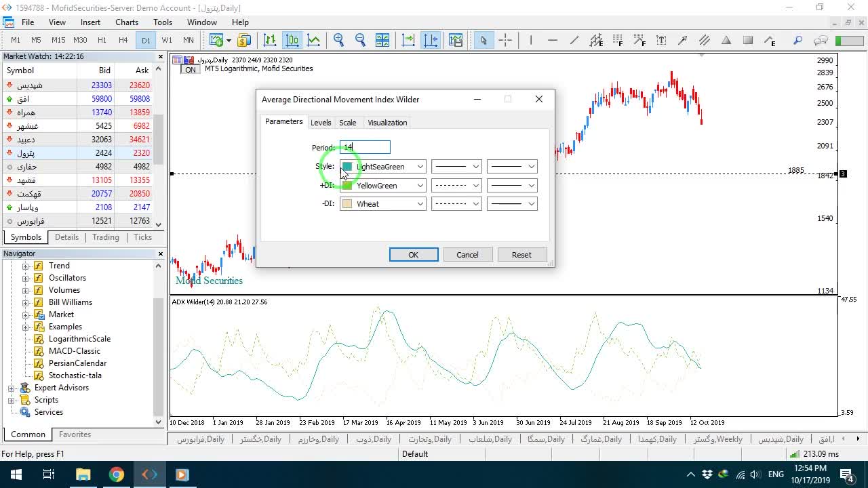This screenshot has height=488, width=868.
Task: Click OK in the ADX Wilder dialog
Action: click(x=414, y=255)
